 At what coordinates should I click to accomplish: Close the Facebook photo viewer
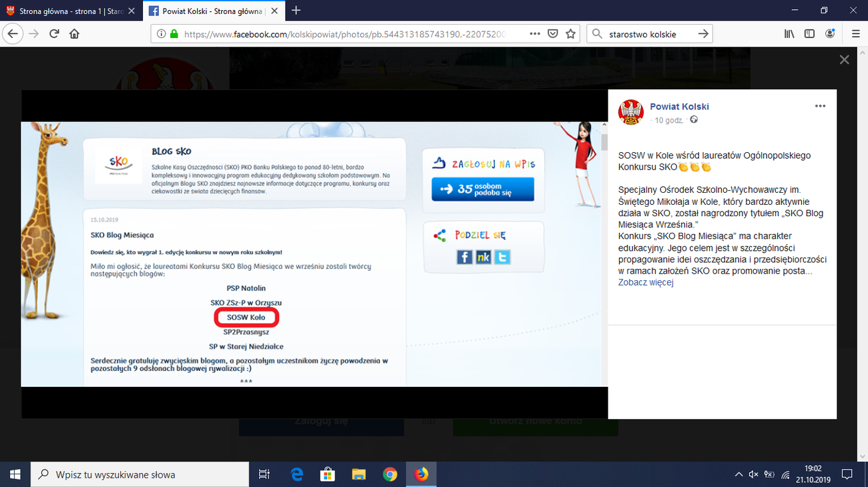click(845, 60)
